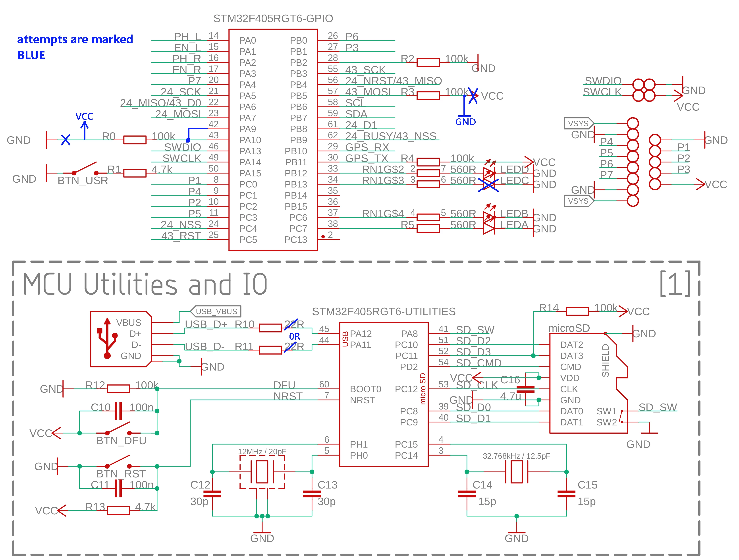Select the "12MHz / 20pF" crystal value
This screenshot has width=739, height=560.
tap(262, 452)
